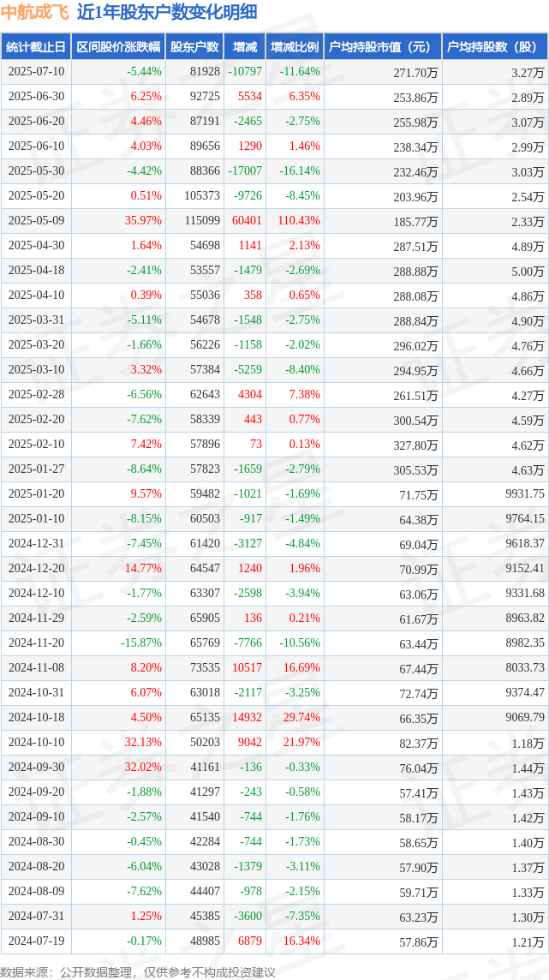Select the 2025-07-10 date cell
Viewport: 549px width, 980px height.
pyautogui.click(x=36, y=72)
